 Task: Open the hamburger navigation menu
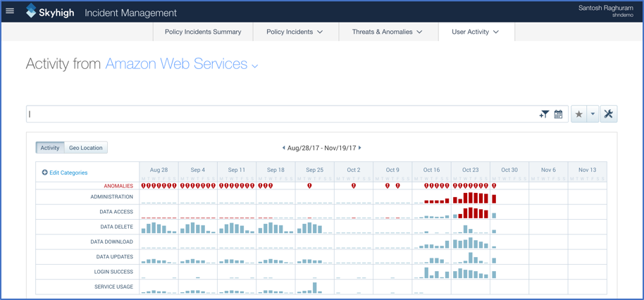click(x=9, y=11)
